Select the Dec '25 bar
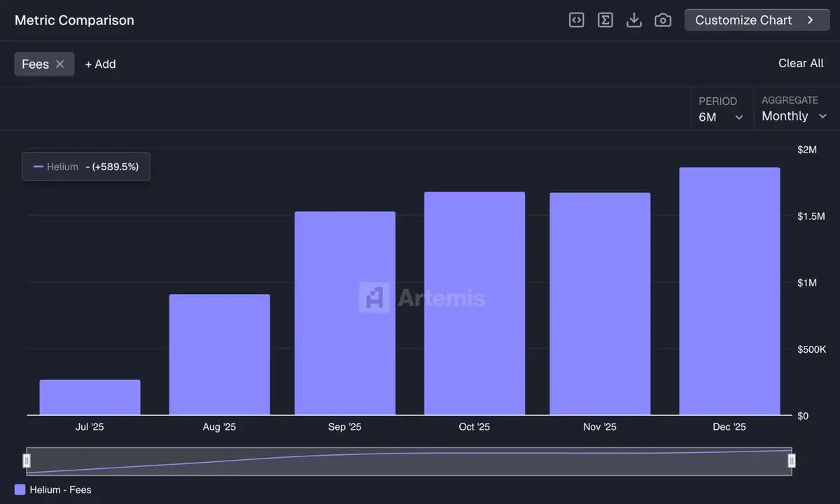The height and width of the screenshot is (504, 840). click(729, 291)
